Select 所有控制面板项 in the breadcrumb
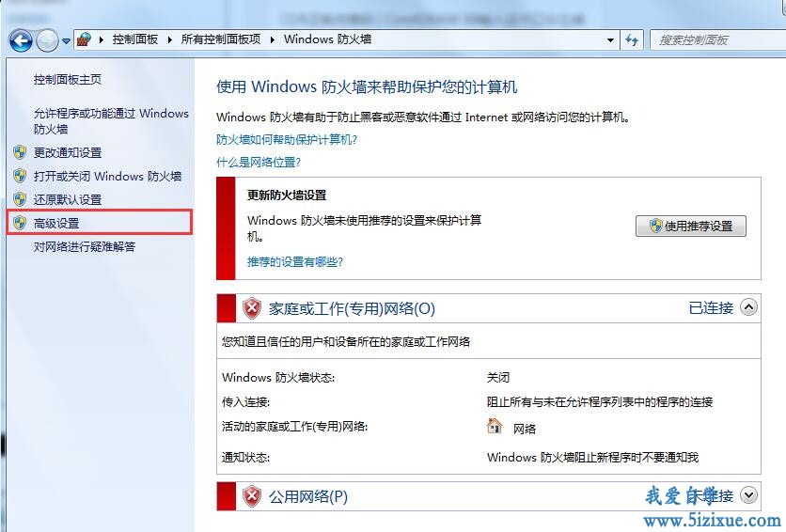The image size is (786, 532). coord(221,39)
